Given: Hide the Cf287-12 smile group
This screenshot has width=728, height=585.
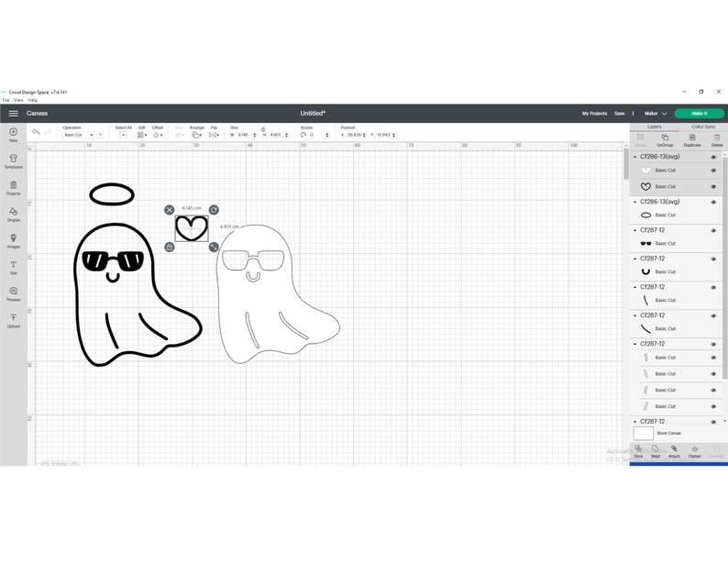Looking at the screenshot, I should pyautogui.click(x=713, y=259).
